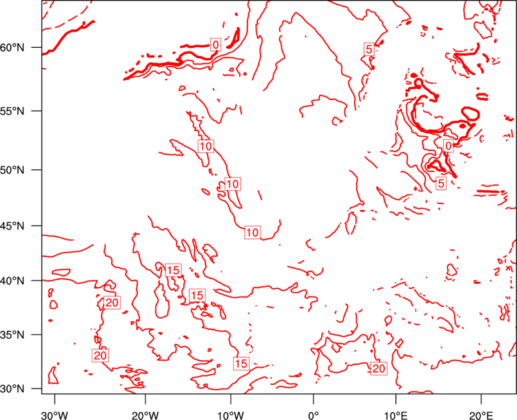Select the 0° longitude axis label

click(x=313, y=415)
